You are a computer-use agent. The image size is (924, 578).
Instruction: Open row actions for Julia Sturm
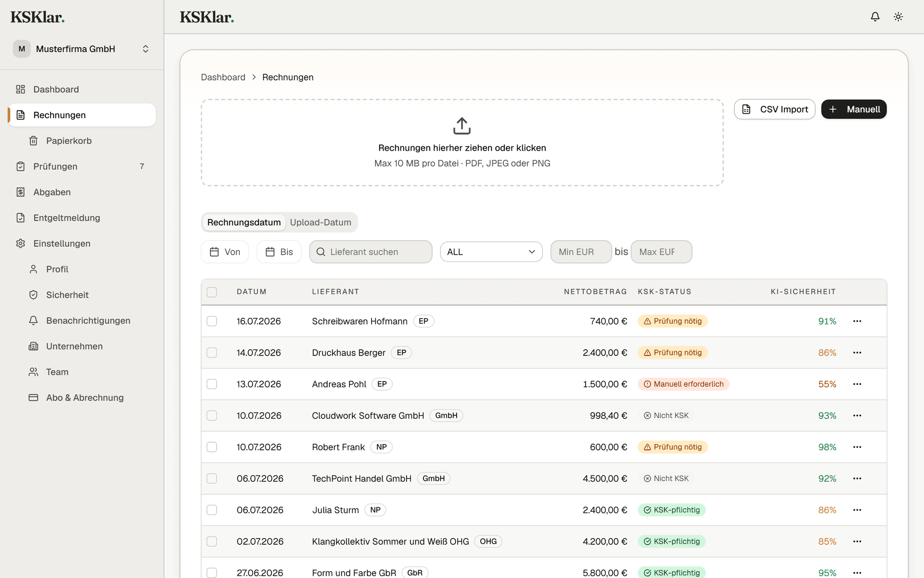pos(857,510)
